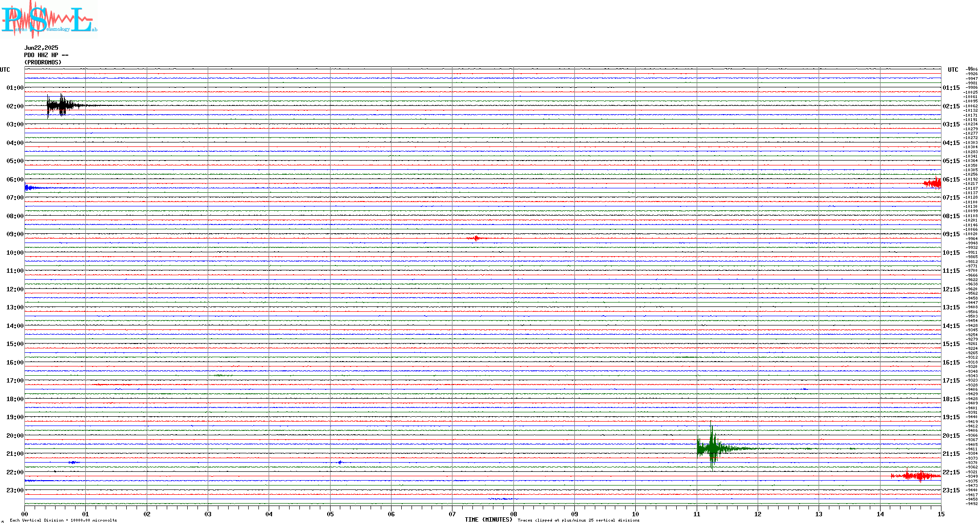Click the right time label 23:15
This screenshot has width=980, height=527.
coord(951,490)
